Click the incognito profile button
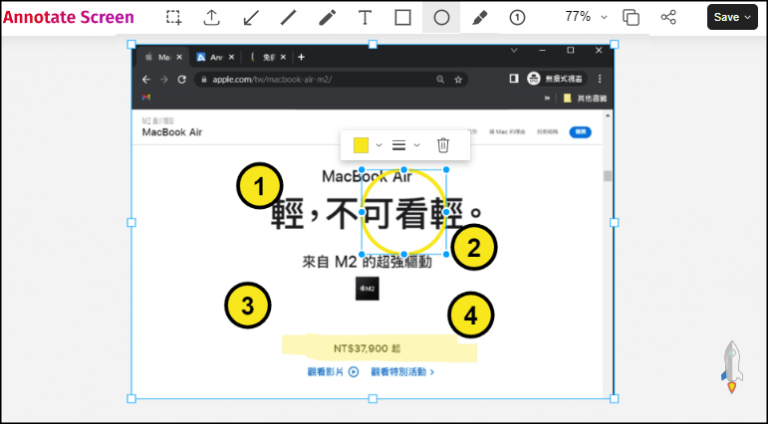 point(556,78)
